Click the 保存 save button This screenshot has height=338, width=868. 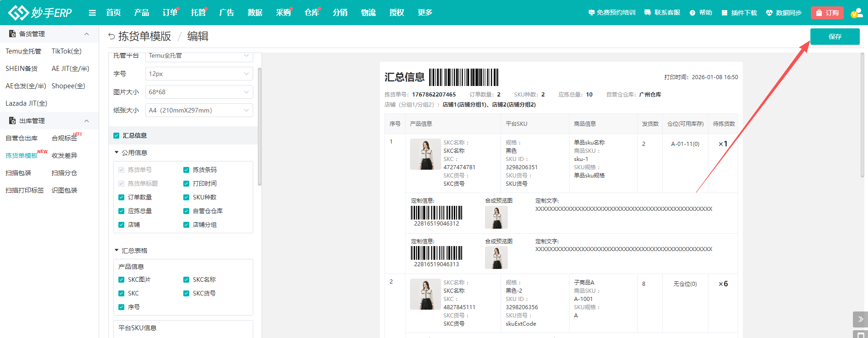pyautogui.click(x=835, y=37)
